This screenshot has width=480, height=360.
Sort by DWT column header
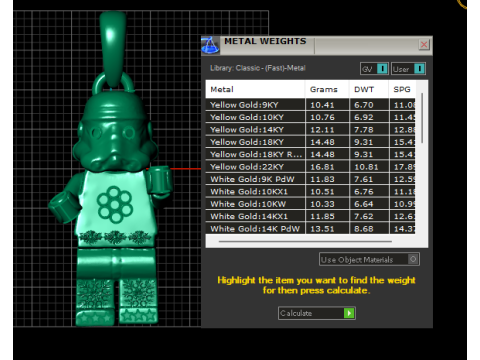[369, 89]
